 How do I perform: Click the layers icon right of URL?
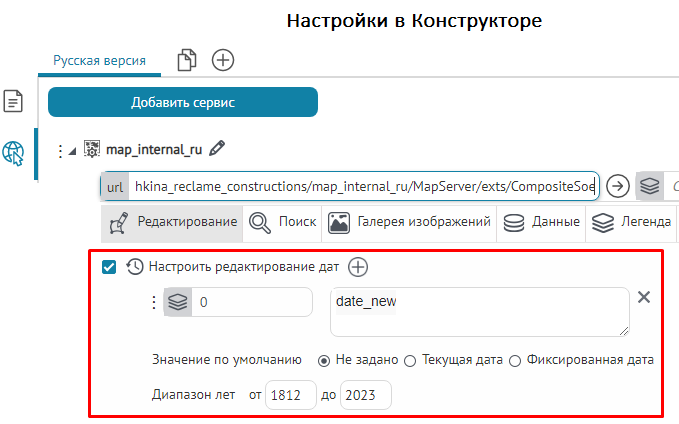[650, 186]
